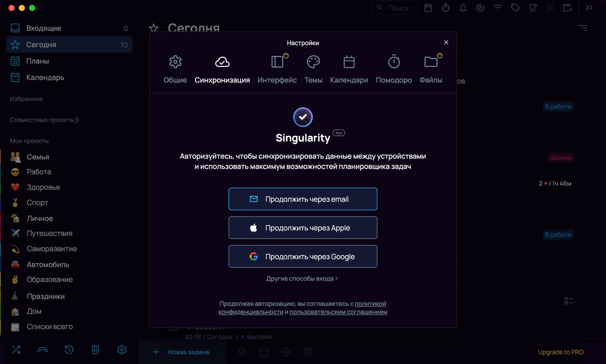Open Входящие in the sidebar
This screenshot has width=606, height=364.
pyautogui.click(x=69, y=28)
